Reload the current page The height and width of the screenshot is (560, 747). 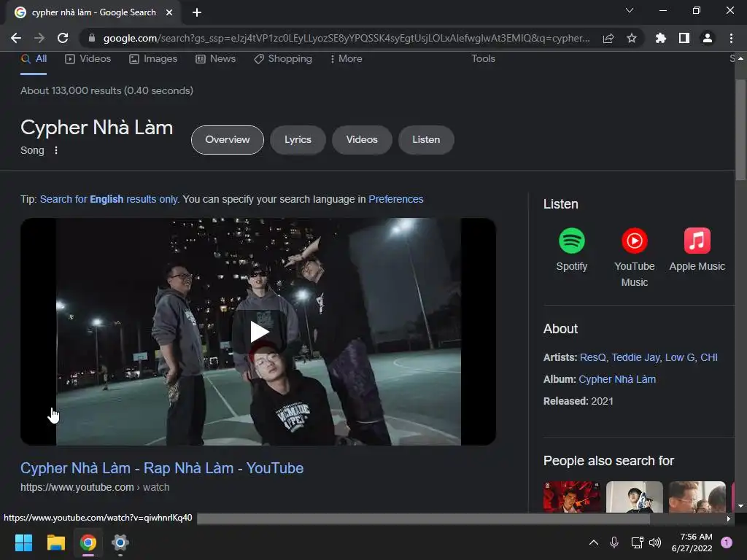pos(63,38)
